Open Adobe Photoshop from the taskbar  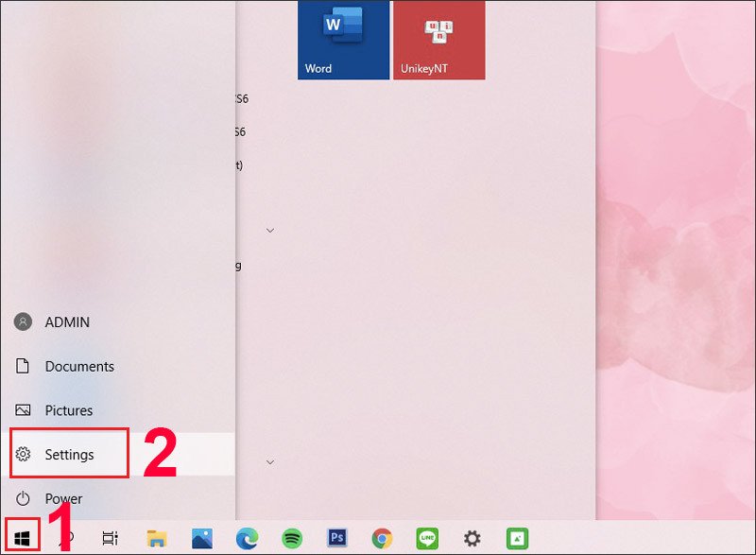(x=337, y=539)
